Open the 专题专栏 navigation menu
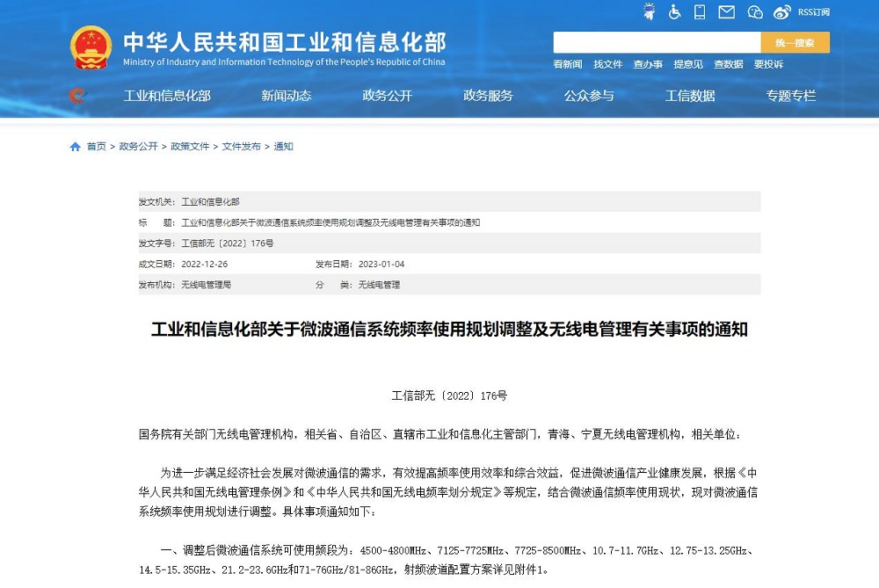 point(791,96)
